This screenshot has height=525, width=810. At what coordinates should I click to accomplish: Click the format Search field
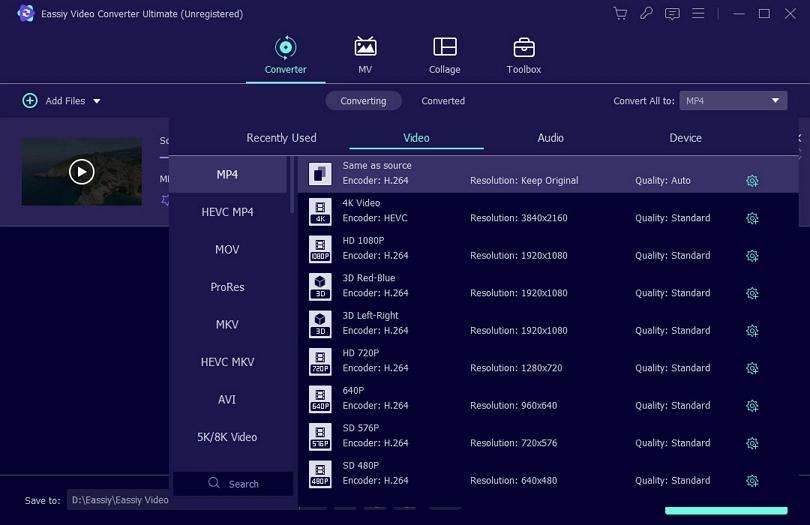pos(233,484)
